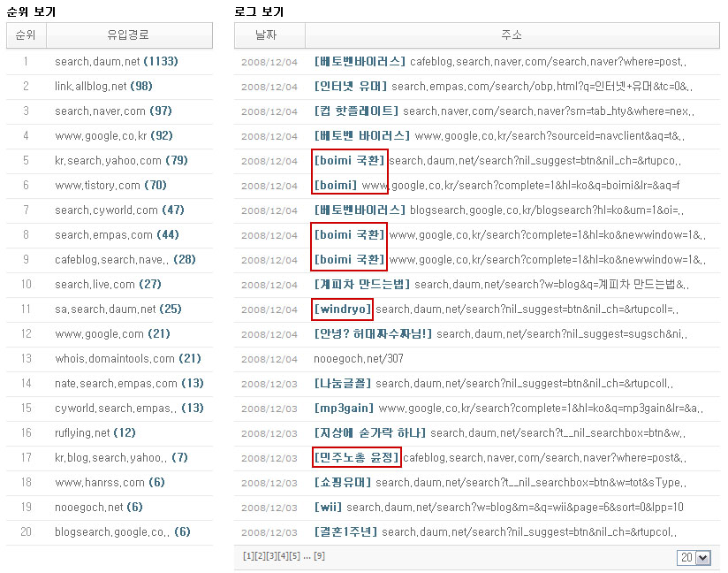
Task: Select search.live.com (27) referrer row
Action: [x=108, y=285]
